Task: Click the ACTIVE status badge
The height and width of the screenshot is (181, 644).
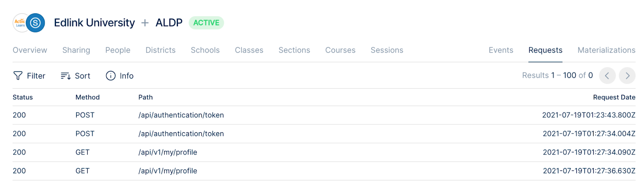Action: (x=206, y=23)
